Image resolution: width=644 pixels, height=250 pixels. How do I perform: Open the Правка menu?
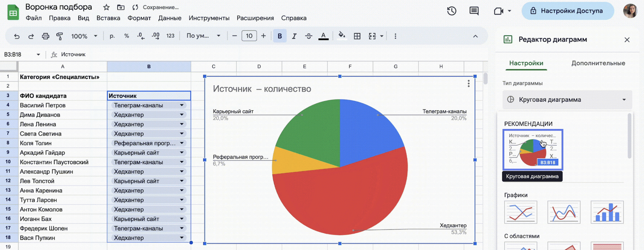click(x=60, y=18)
